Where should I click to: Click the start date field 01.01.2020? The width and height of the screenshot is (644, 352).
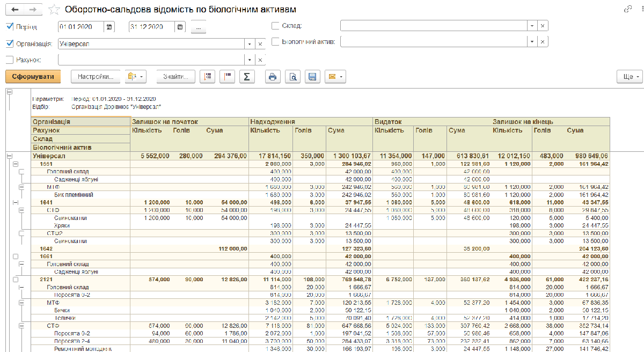pyautogui.click(x=82, y=26)
